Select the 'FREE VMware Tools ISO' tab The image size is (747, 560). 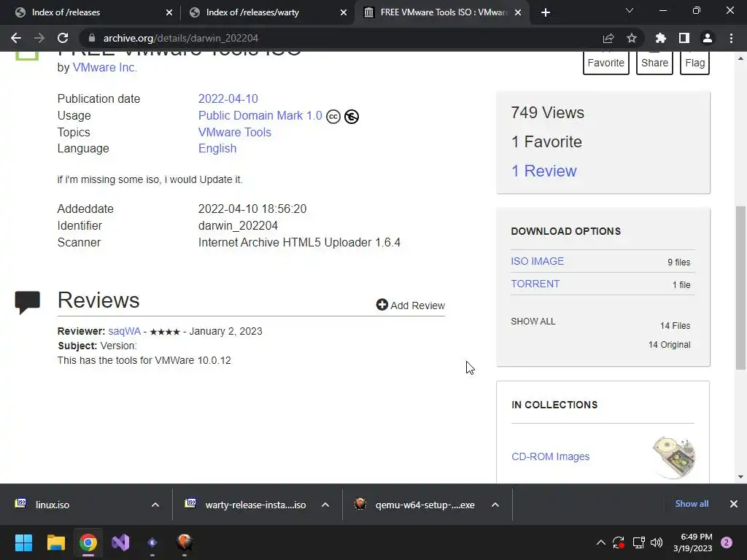tap(443, 12)
